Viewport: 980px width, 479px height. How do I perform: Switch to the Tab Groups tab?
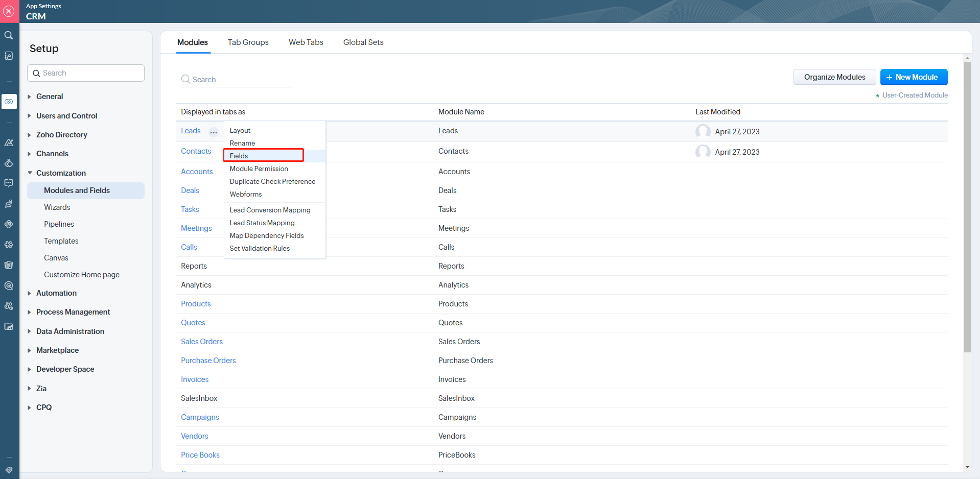(248, 42)
